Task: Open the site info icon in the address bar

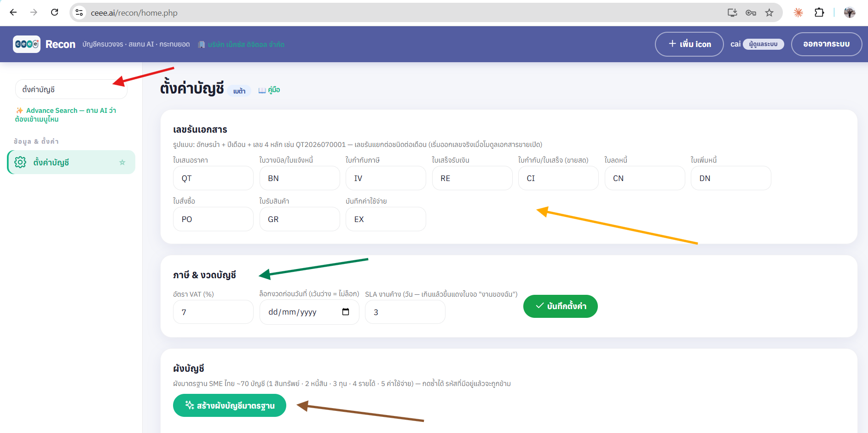Action: point(80,12)
